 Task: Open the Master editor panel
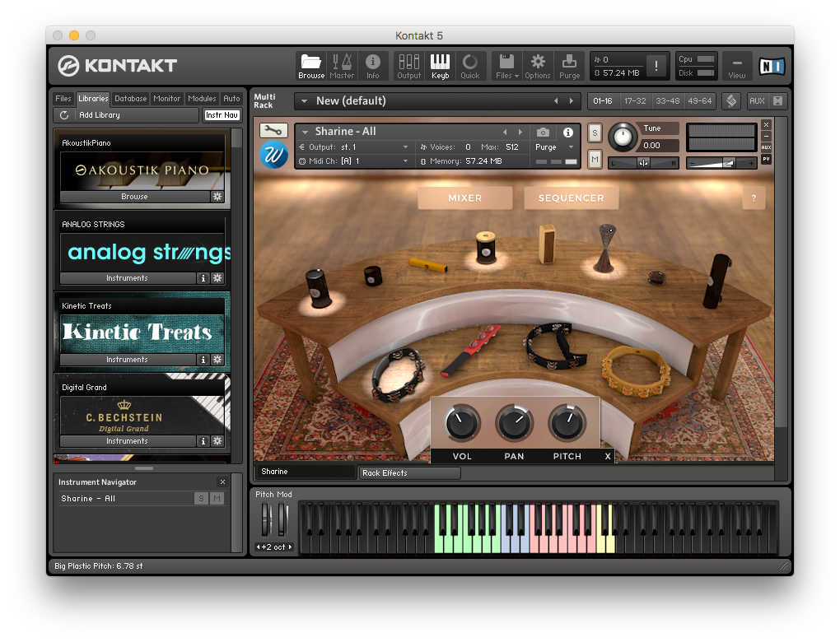click(x=342, y=67)
